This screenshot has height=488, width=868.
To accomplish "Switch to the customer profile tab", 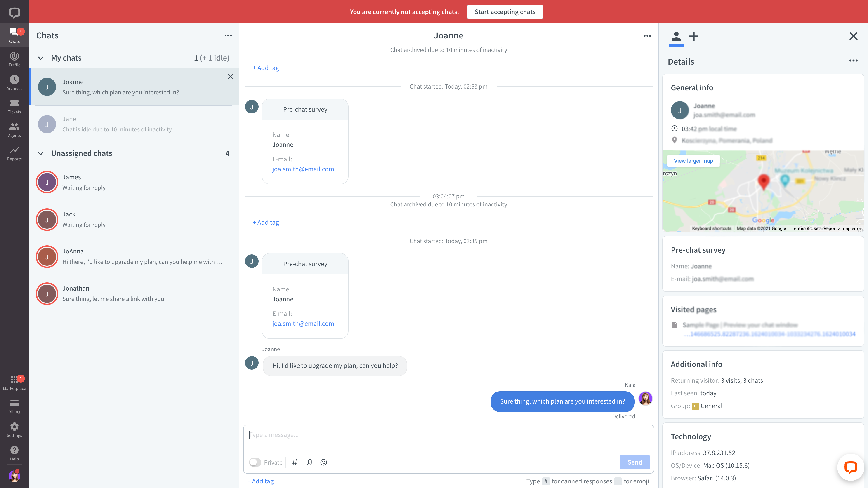I will point(676,36).
